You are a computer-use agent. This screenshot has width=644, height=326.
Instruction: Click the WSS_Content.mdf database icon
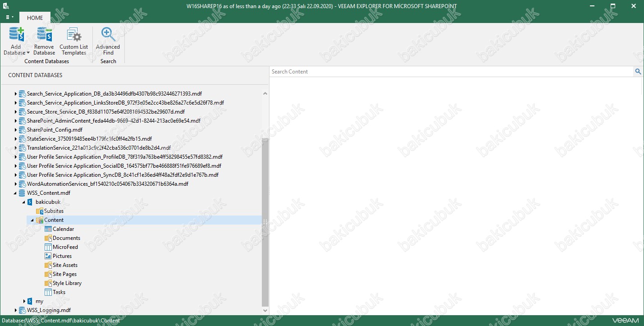click(x=22, y=193)
